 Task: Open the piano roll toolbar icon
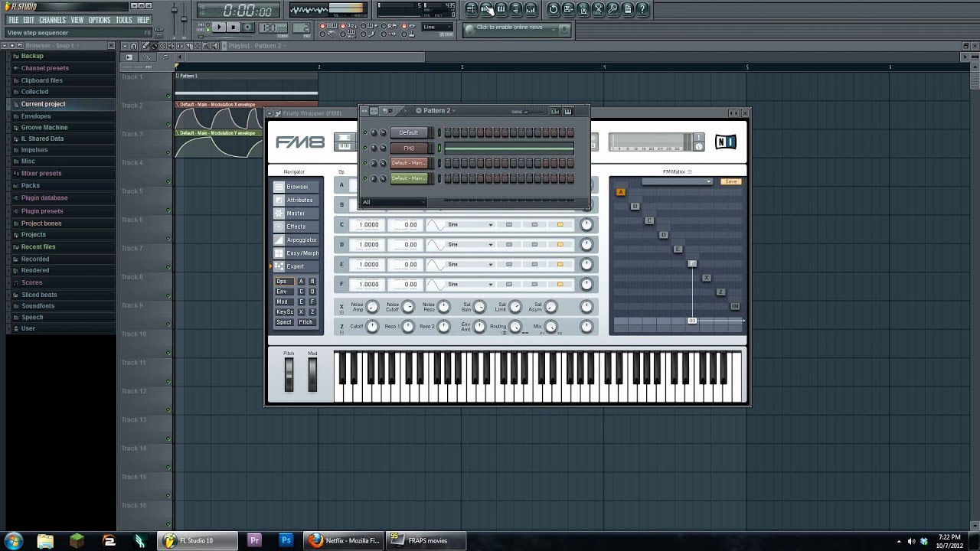point(501,9)
